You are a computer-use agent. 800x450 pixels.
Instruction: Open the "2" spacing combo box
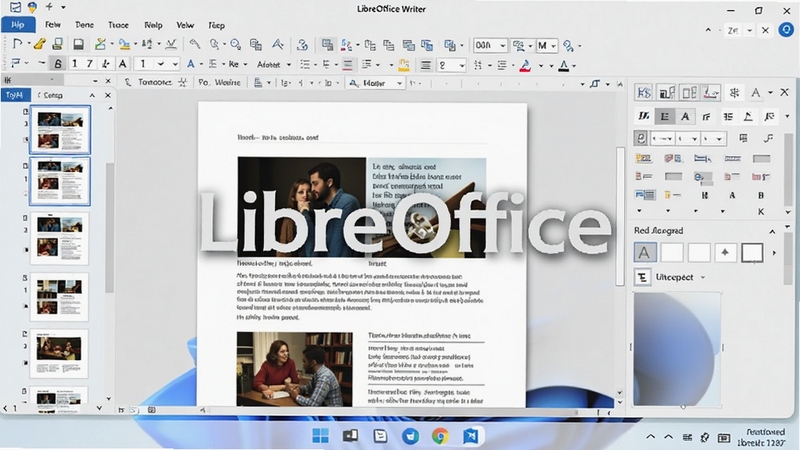[x=451, y=65]
